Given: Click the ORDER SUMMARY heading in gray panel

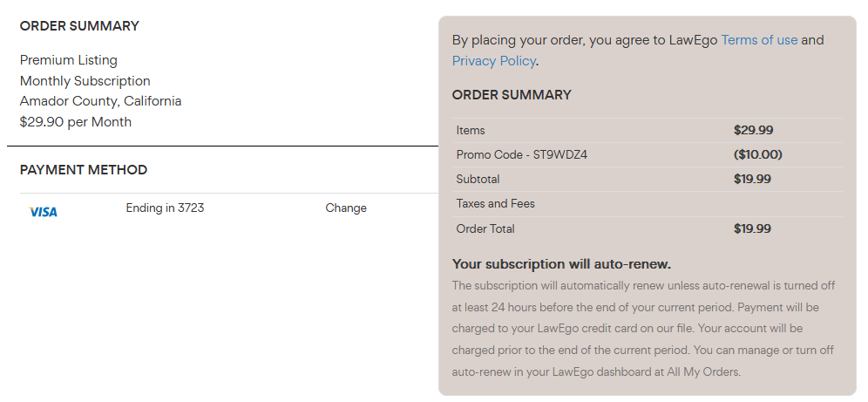Looking at the screenshot, I should [512, 95].
